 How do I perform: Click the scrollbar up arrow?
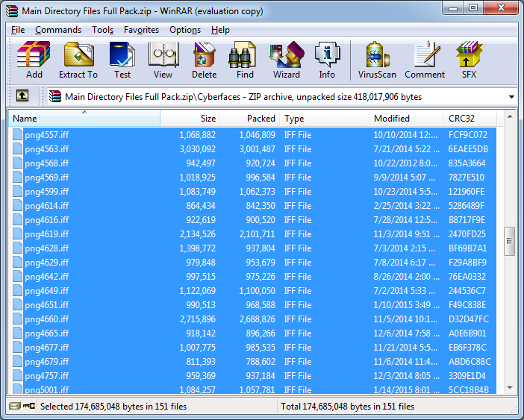[x=510, y=116]
